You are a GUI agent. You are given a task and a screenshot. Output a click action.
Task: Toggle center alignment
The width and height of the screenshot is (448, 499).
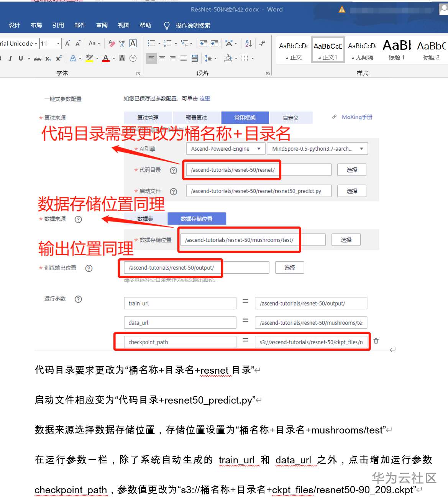162,58
